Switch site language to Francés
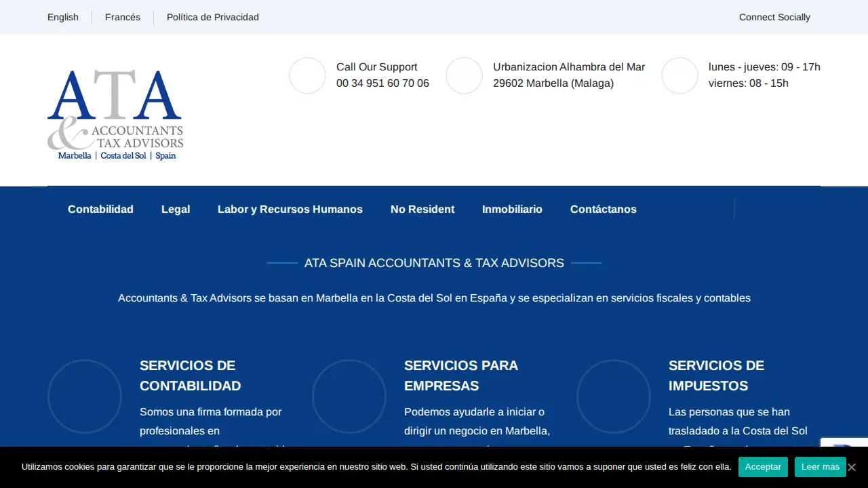868x488 pixels. (123, 17)
